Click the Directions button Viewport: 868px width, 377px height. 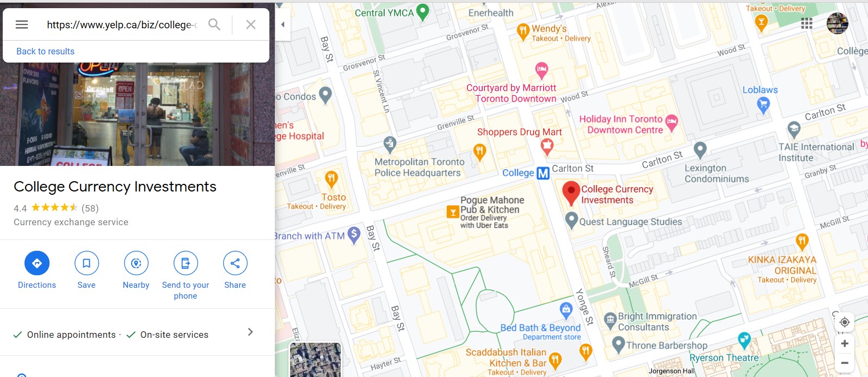(37, 270)
